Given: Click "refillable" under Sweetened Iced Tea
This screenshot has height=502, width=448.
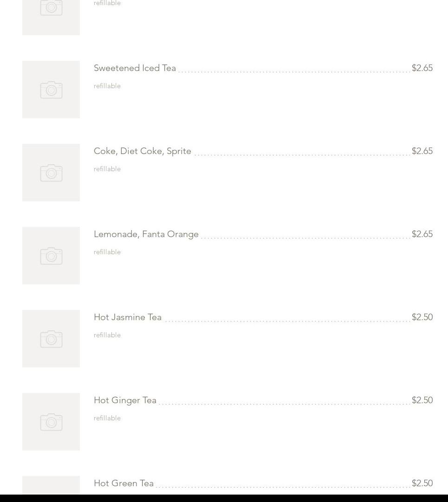Looking at the screenshot, I should (x=107, y=86).
